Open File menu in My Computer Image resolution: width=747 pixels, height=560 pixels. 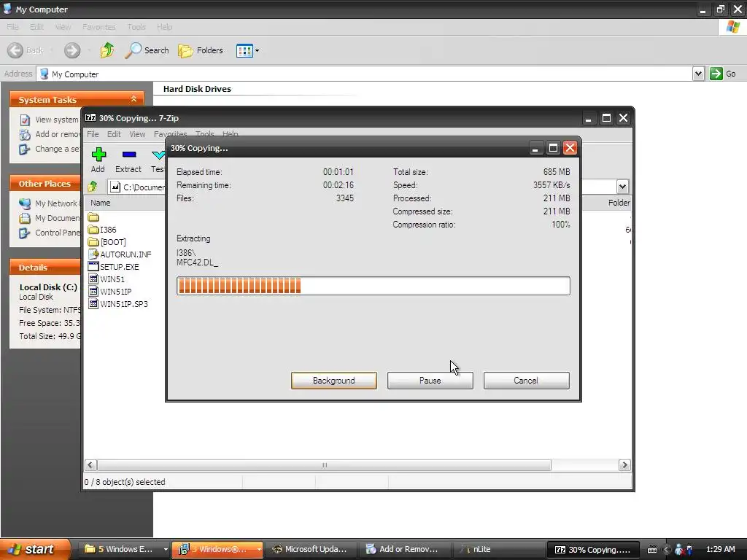pyautogui.click(x=12, y=27)
